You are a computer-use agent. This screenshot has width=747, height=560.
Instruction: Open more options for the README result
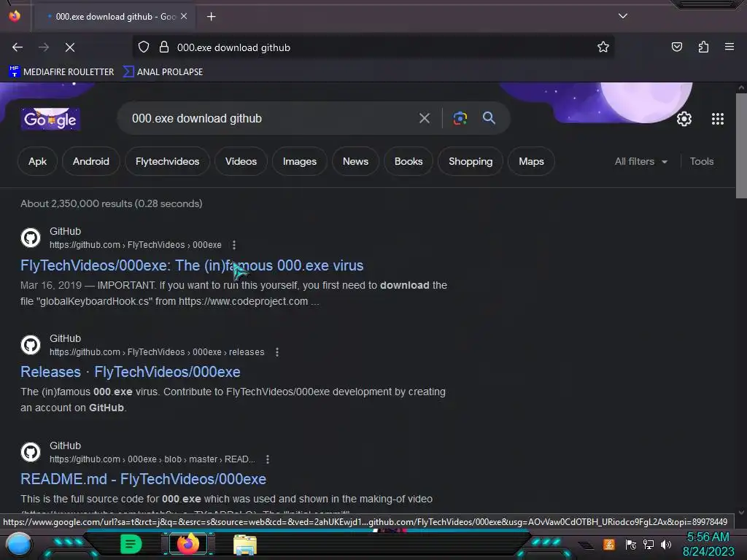point(267,459)
